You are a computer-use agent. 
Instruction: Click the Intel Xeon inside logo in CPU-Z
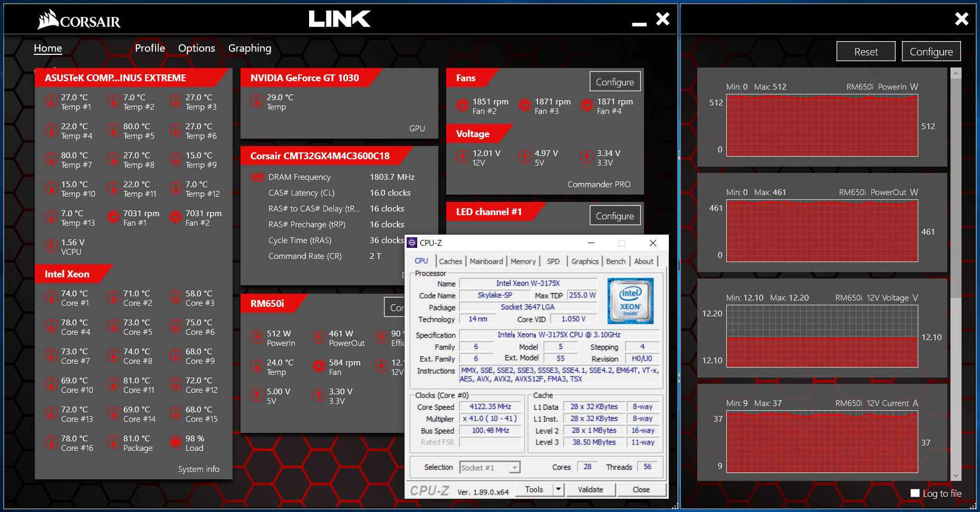[x=630, y=301]
